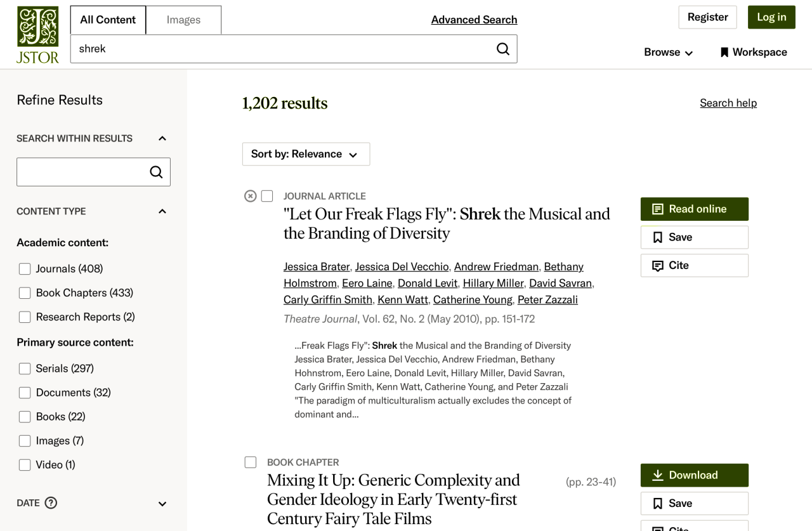Click the Theatre Journal citation line
Image resolution: width=812 pixels, height=531 pixels.
pyautogui.click(x=409, y=319)
